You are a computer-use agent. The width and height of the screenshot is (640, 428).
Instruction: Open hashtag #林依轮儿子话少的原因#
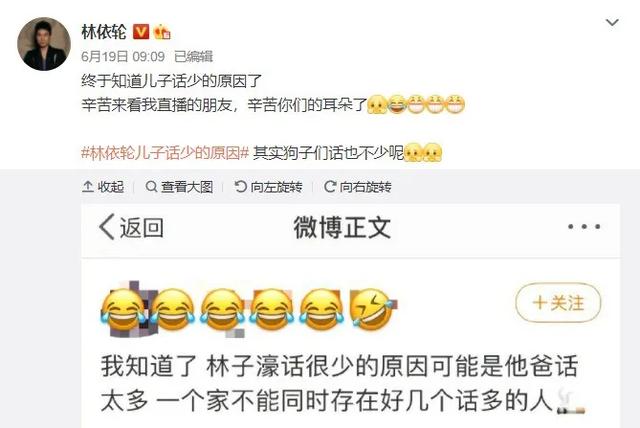tap(165, 153)
